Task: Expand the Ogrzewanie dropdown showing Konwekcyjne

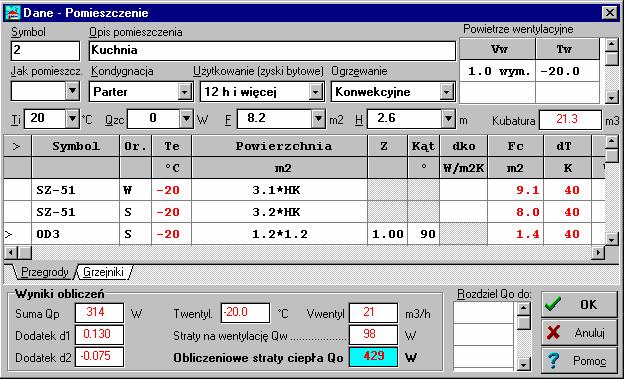Action: (x=446, y=92)
